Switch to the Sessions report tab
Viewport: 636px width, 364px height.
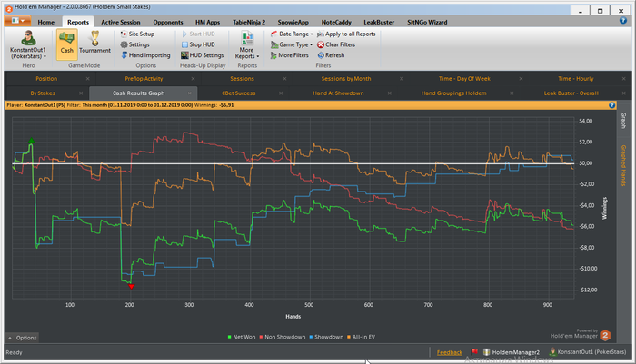243,79
